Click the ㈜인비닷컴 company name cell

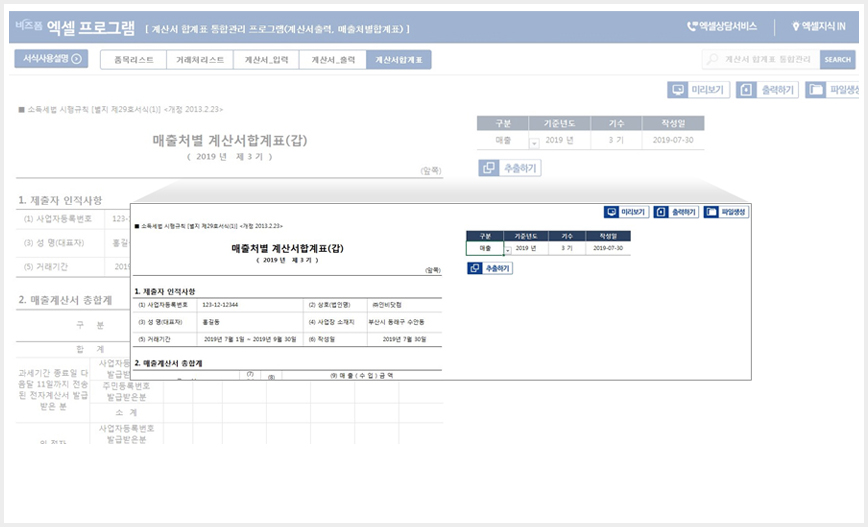(x=404, y=305)
